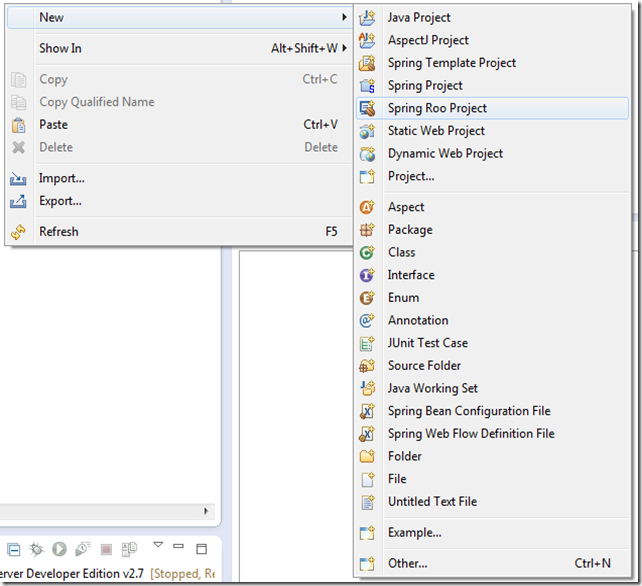This screenshot has width=642, height=586.
Task: Click the Import icon in context menu
Action: [x=18, y=179]
